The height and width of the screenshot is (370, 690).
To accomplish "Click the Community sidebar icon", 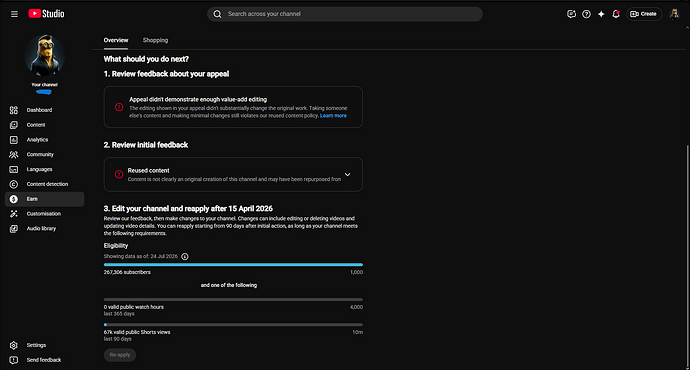I will coord(14,154).
